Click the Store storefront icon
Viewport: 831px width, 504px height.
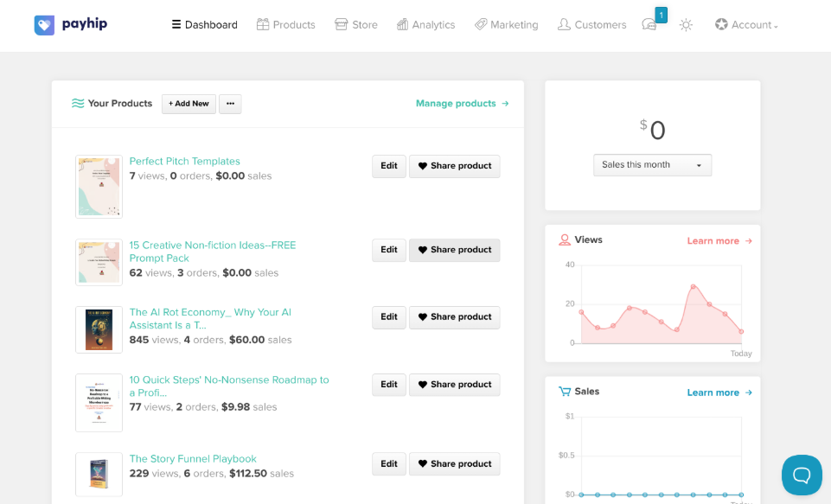tap(342, 24)
